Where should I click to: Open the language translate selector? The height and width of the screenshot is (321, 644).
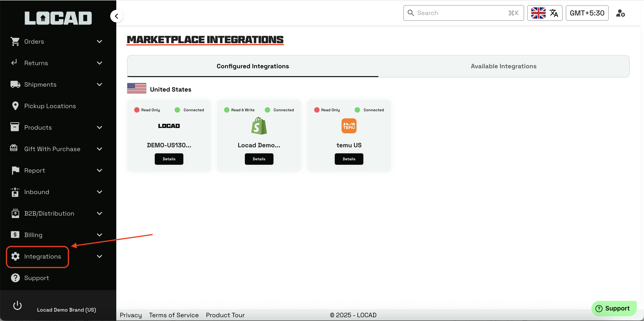click(x=544, y=13)
